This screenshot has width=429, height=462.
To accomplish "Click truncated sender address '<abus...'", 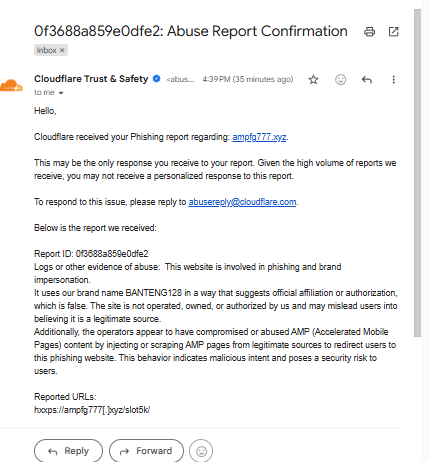I will tap(180, 80).
